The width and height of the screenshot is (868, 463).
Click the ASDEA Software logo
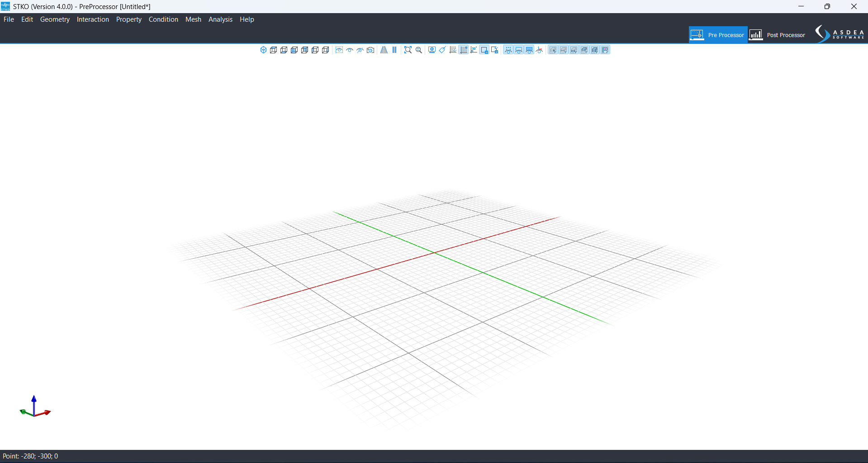pyautogui.click(x=840, y=34)
